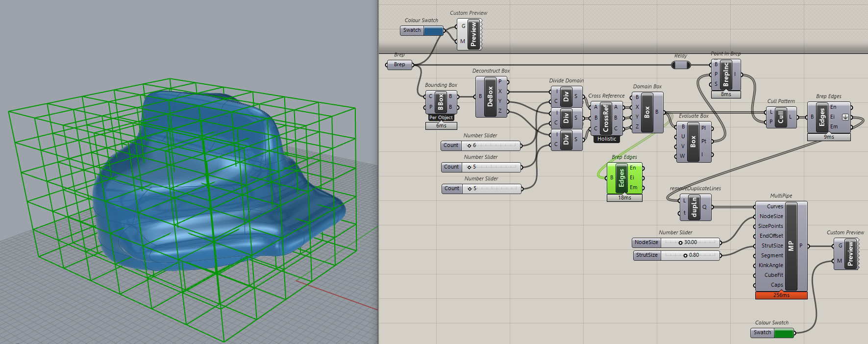The height and width of the screenshot is (344, 868).
Task: Select the Domain Box component
Action: point(647,112)
